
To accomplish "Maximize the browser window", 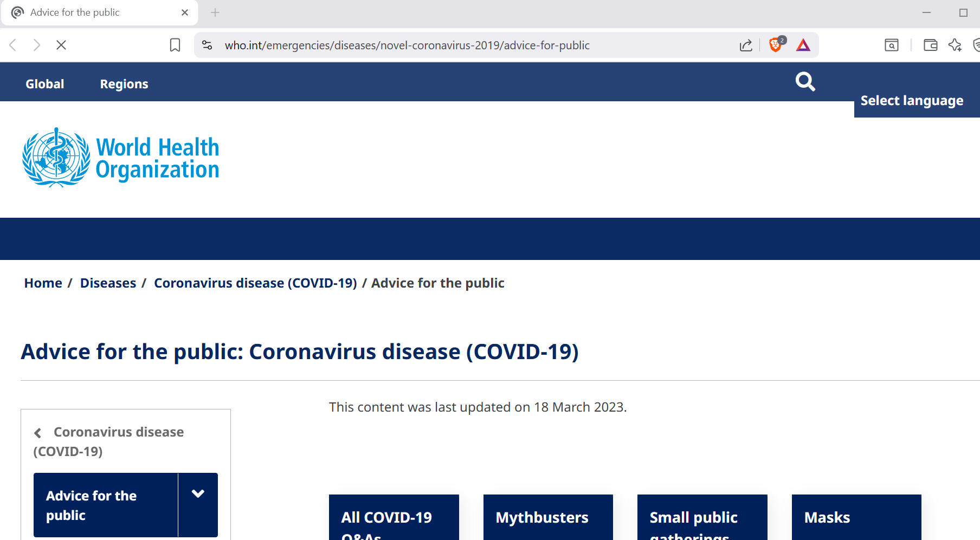I will pyautogui.click(x=963, y=12).
